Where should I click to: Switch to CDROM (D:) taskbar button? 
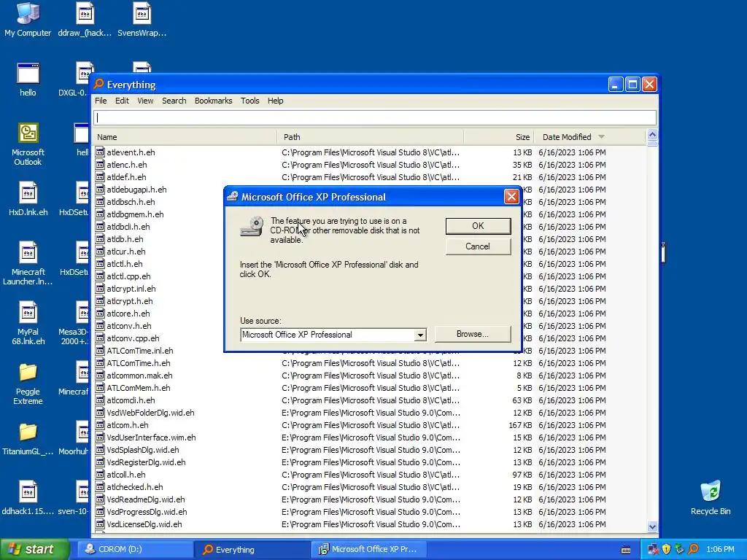click(133, 549)
